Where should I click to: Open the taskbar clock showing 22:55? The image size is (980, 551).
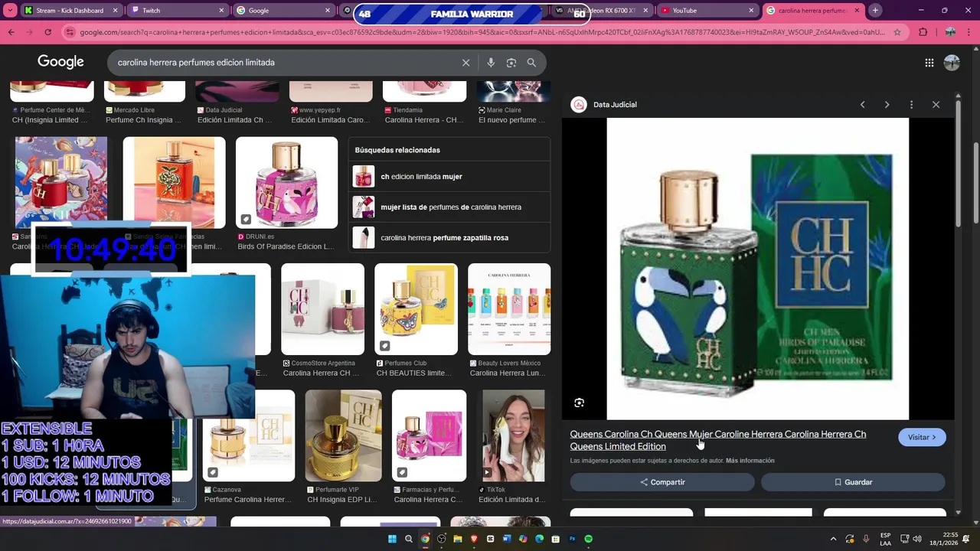coord(944,539)
